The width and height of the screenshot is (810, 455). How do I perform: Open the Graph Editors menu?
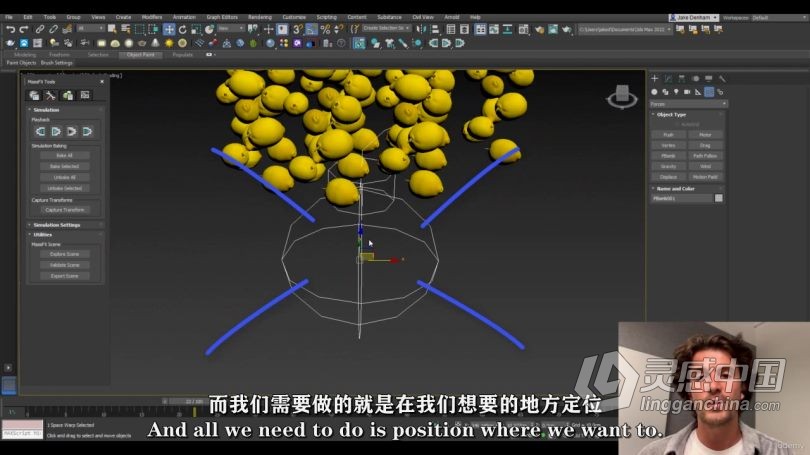pyautogui.click(x=222, y=17)
